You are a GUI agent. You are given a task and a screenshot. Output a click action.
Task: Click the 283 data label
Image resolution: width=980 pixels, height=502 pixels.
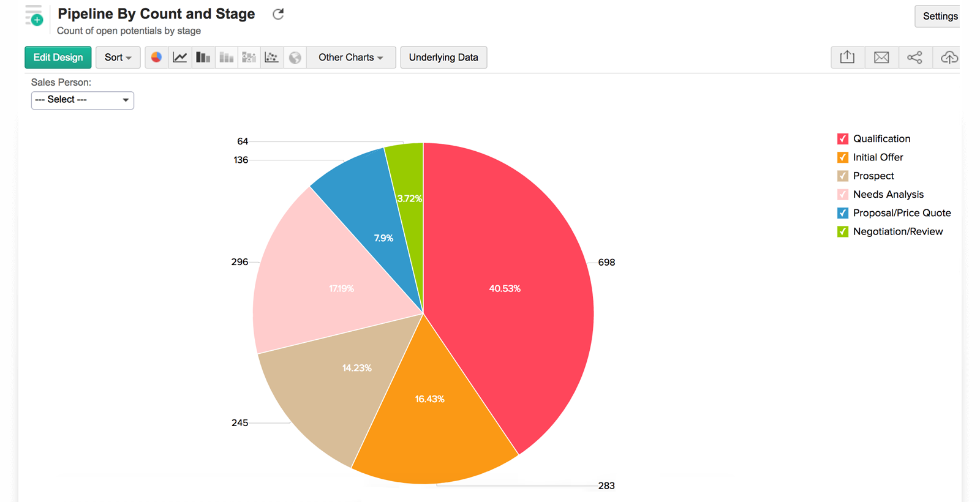tap(606, 485)
